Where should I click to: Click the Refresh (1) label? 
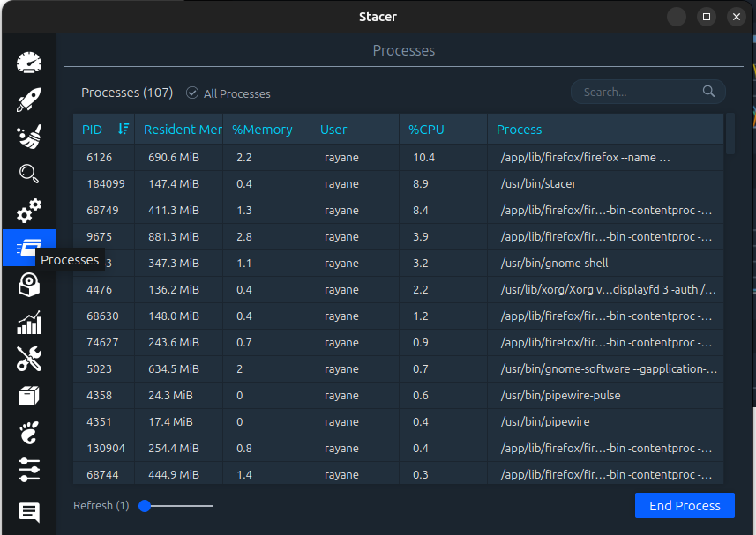[101, 506]
